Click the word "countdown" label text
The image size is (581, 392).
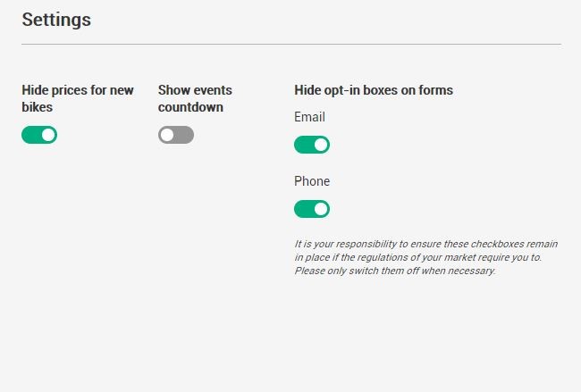(x=190, y=107)
